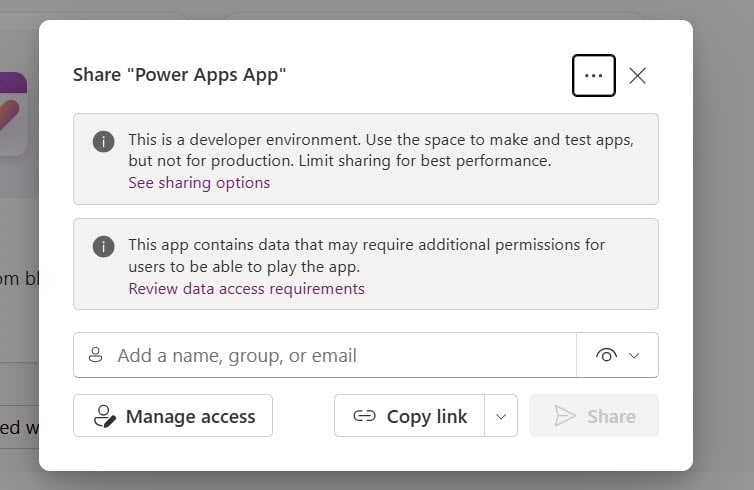754x490 pixels.
Task: Click the info icon beside data permissions notice
Action: tap(103, 246)
